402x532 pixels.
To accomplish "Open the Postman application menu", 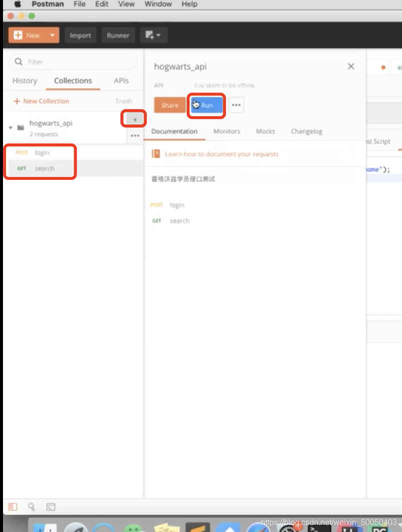I will (48, 4).
